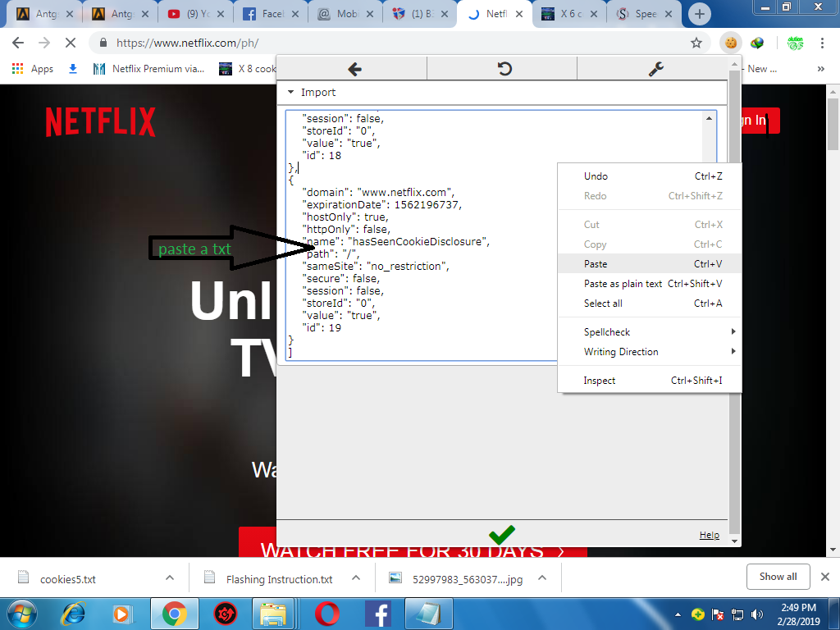Bookmark this page with the star icon

[696, 43]
